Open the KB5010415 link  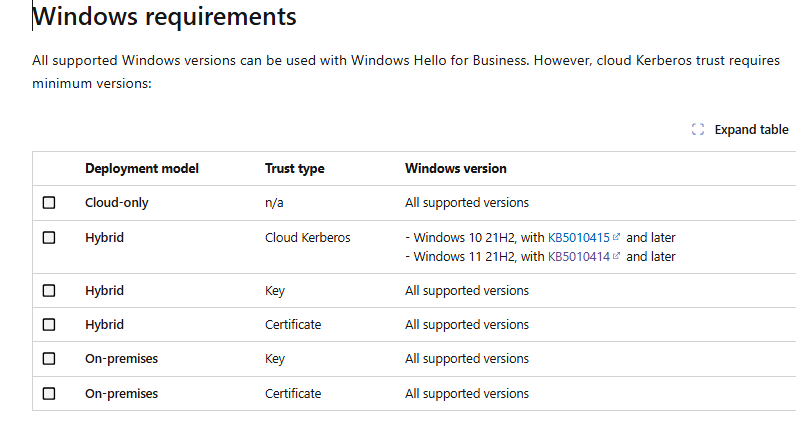pos(579,238)
